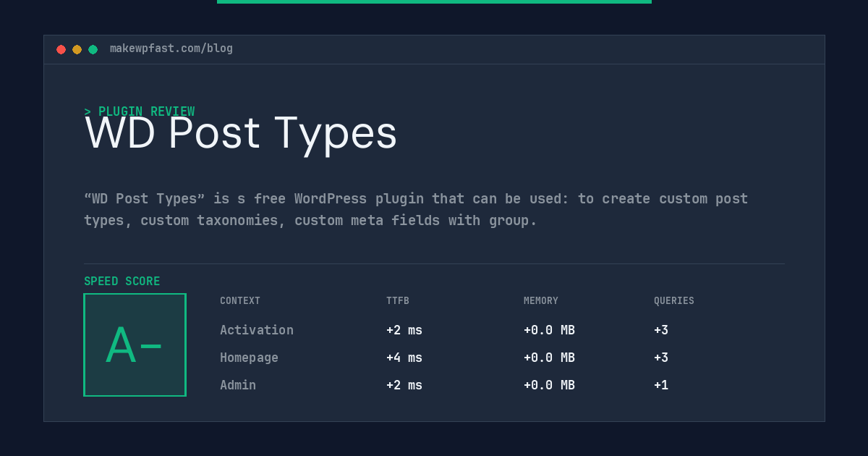This screenshot has width=868, height=456.
Task: Click Activation queries value +3
Action: (661, 330)
